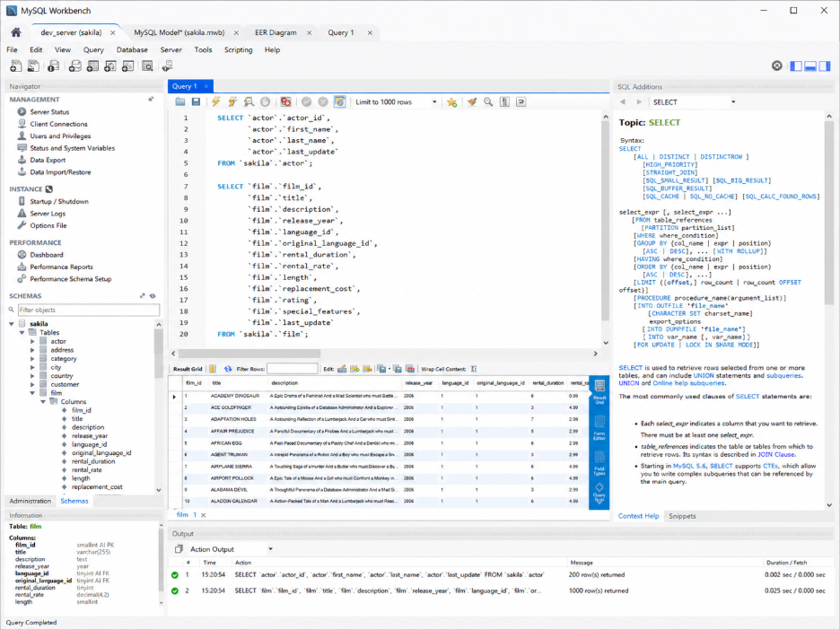
Task: Switch to MySQL Model sakila.mwb tab
Action: point(179,32)
